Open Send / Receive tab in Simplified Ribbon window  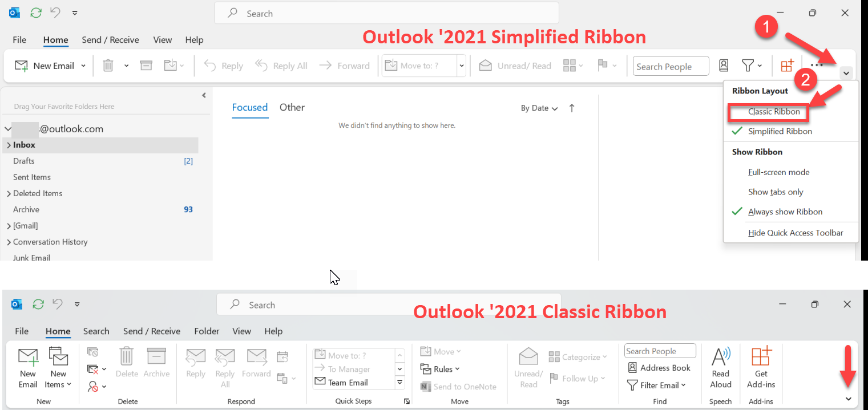[110, 40]
